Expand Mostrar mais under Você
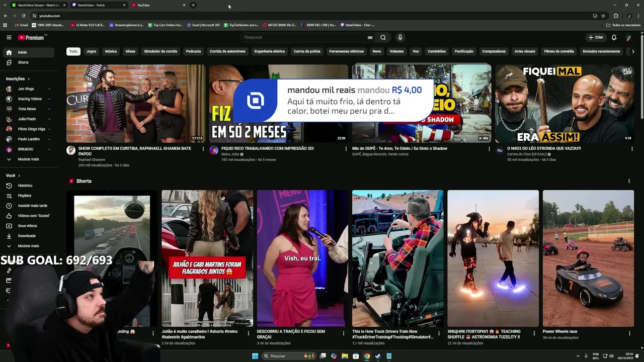 (29, 246)
